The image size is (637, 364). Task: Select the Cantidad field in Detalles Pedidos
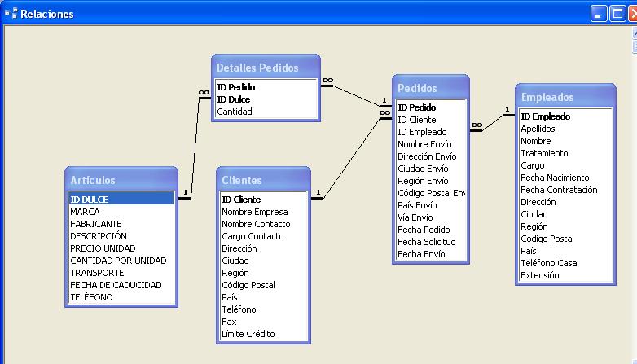coord(235,112)
